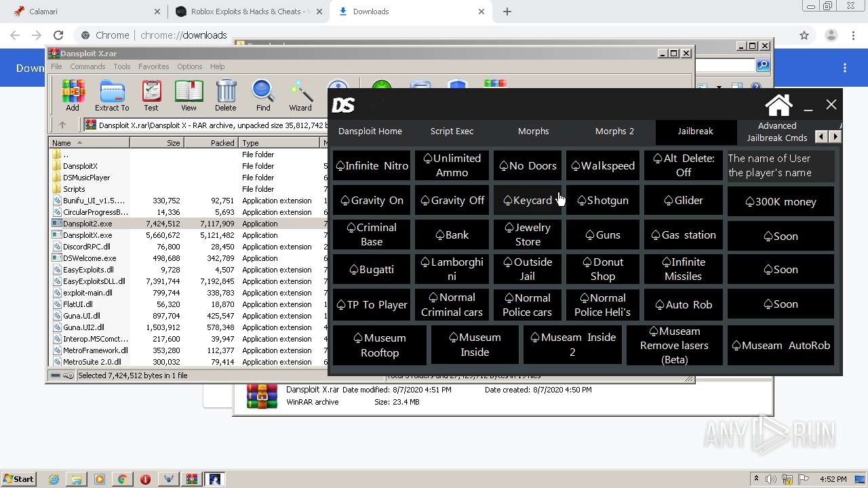Open the Help menu in WinRAR
The height and width of the screenshot is (488, 868).
click(217, 66)
